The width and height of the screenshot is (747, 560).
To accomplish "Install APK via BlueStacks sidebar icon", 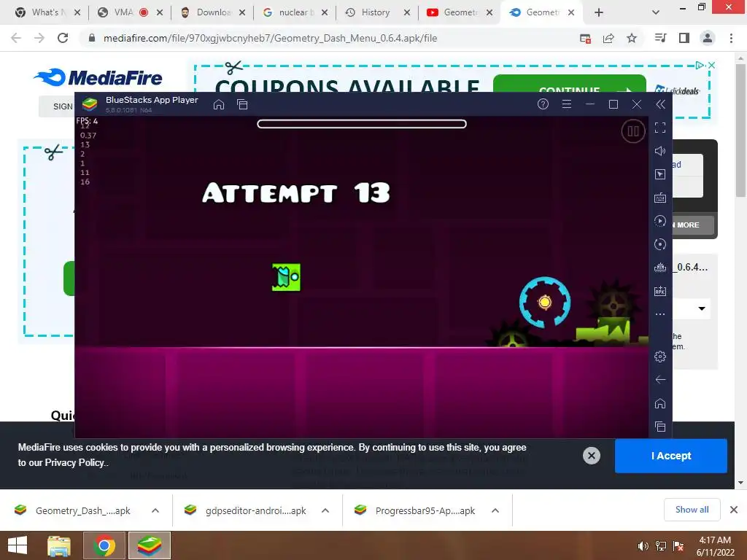I will [659, 291].
